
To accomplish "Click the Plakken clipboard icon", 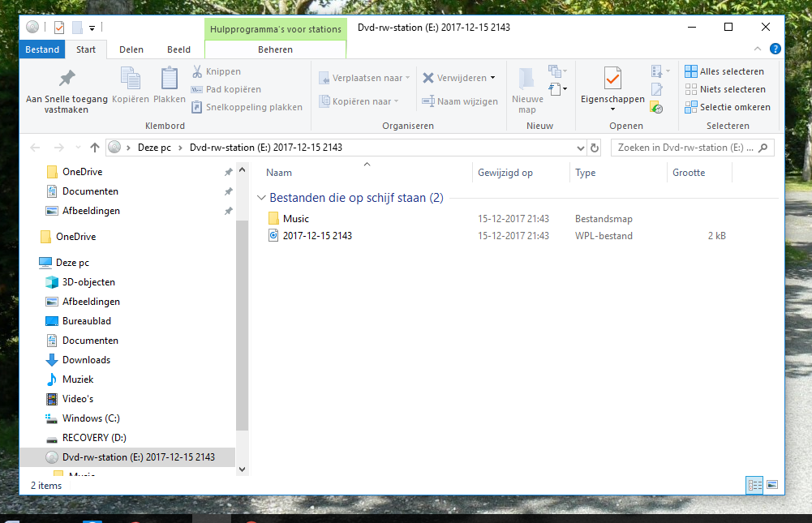I will [169, 78].
